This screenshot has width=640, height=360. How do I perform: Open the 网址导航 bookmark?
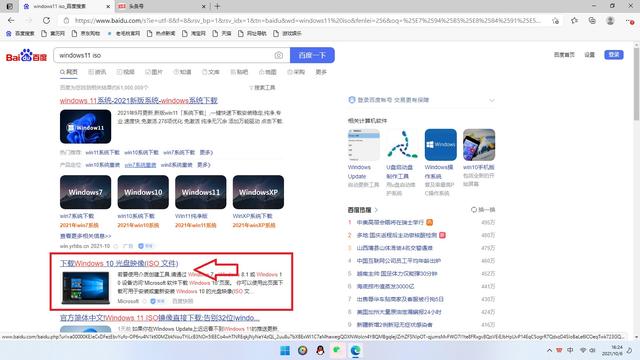[x=252, y=33]
